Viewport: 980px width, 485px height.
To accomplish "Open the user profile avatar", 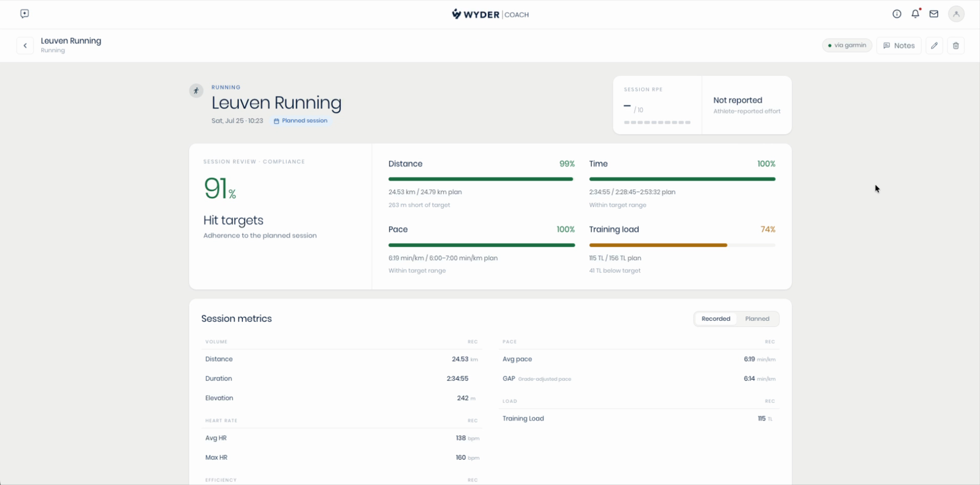I will [x=956, y=14].
